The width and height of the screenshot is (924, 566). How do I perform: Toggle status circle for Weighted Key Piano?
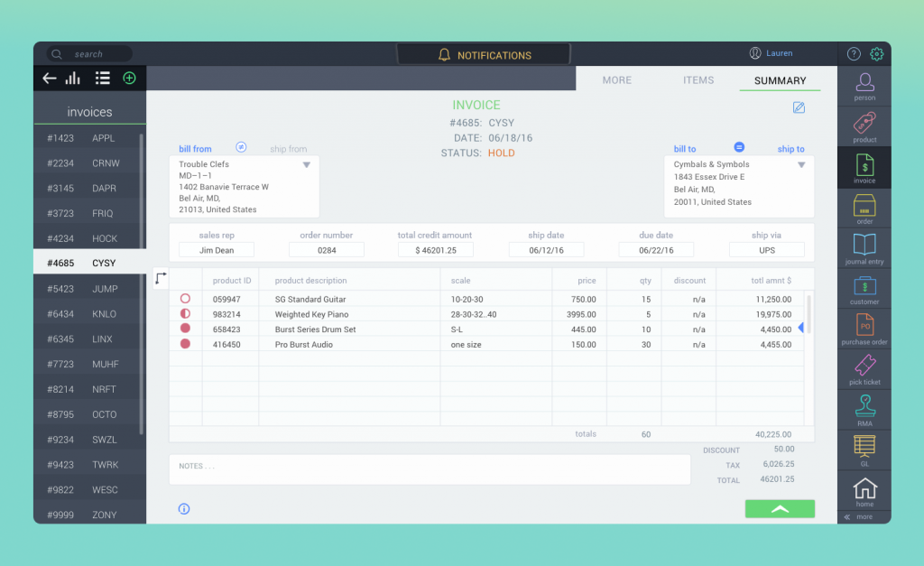click(185, 314)
